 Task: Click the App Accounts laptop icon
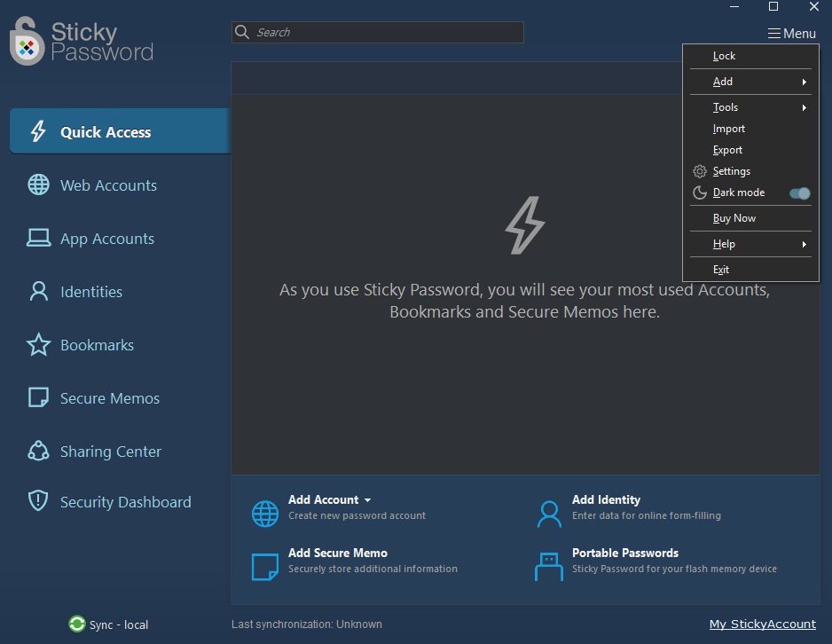39,238
